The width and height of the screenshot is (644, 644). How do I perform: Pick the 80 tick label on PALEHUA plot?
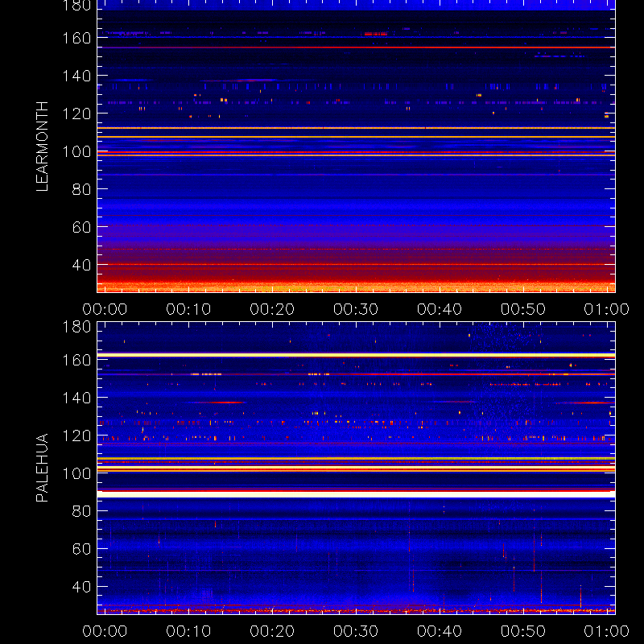81,511
